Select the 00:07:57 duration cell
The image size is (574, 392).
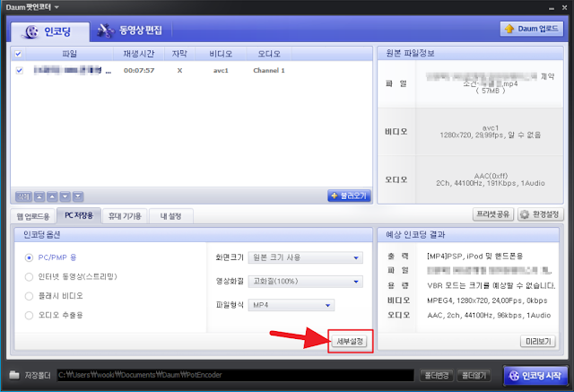tap(139, 70)
